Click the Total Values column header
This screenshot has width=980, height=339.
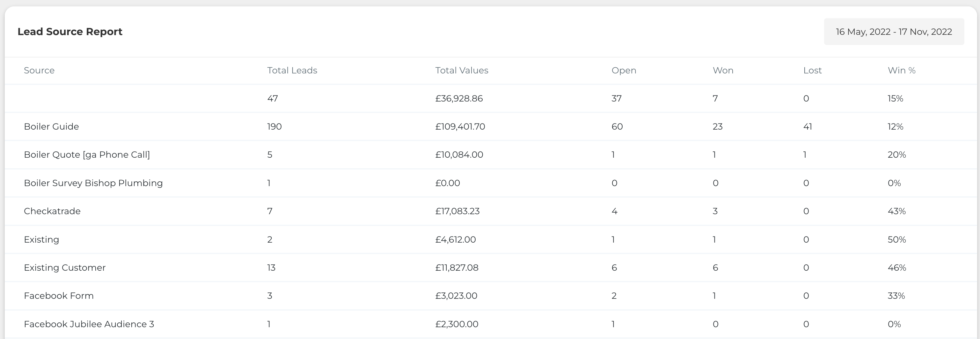coord(462,71)
